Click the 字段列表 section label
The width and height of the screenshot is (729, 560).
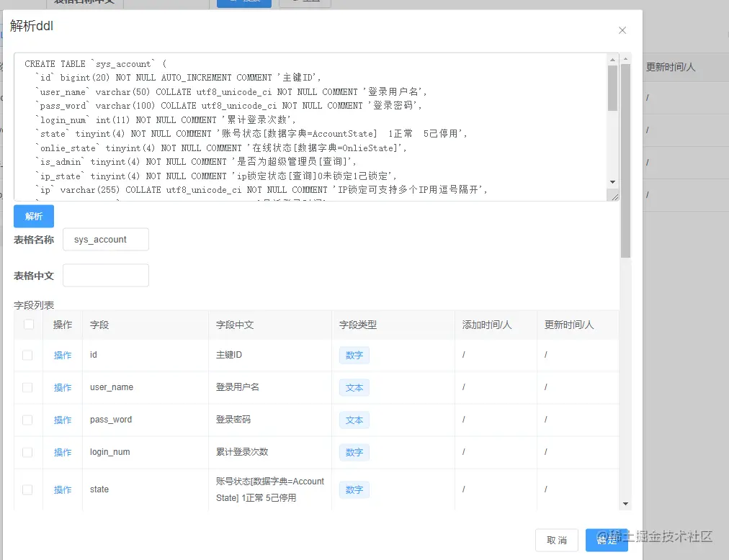(x=34, y=305)
